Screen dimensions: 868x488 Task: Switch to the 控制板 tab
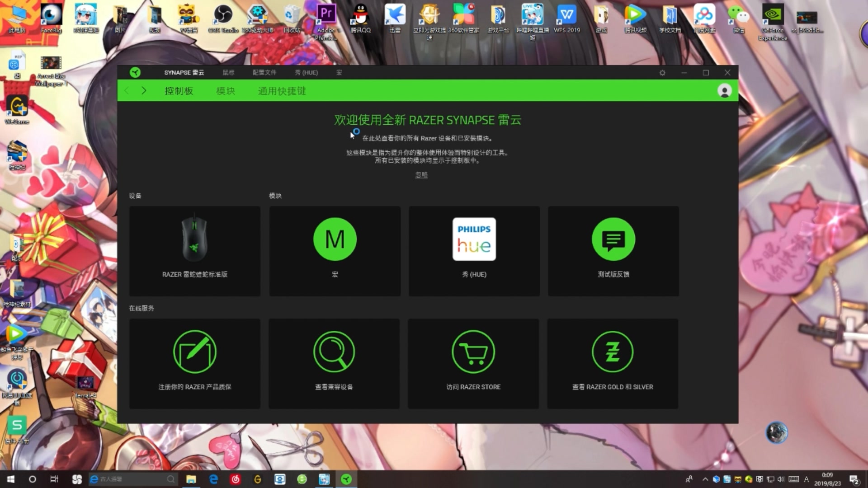pos(179,91)
